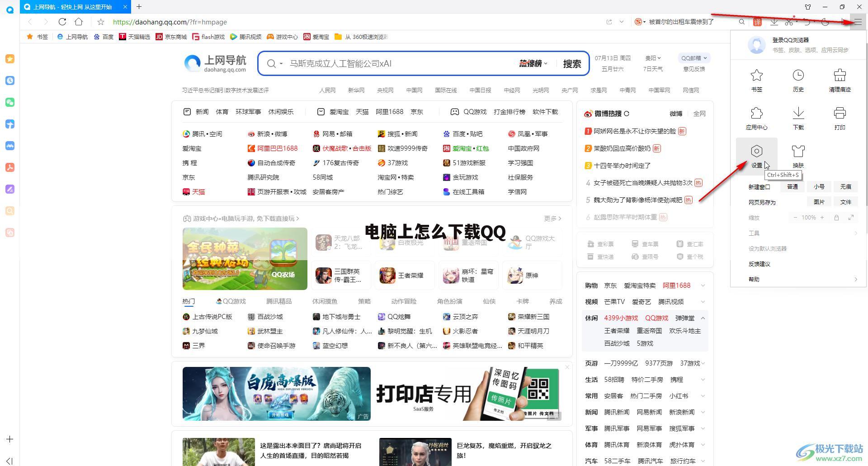Click the share page icon in address bar
This screenshot has width=868, height=466.
click(x=609, y=22)
